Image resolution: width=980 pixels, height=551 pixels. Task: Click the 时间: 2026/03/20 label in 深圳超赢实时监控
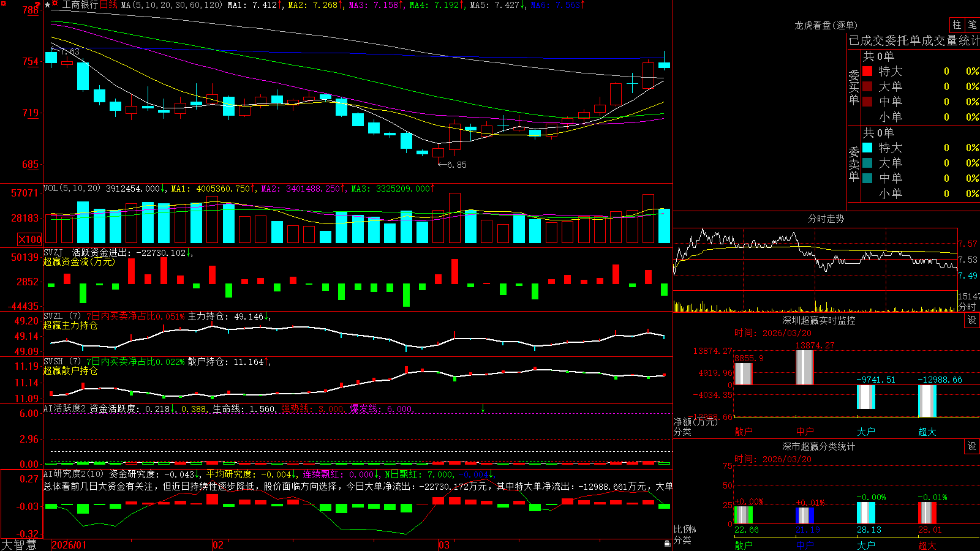[x=773, y=333]
